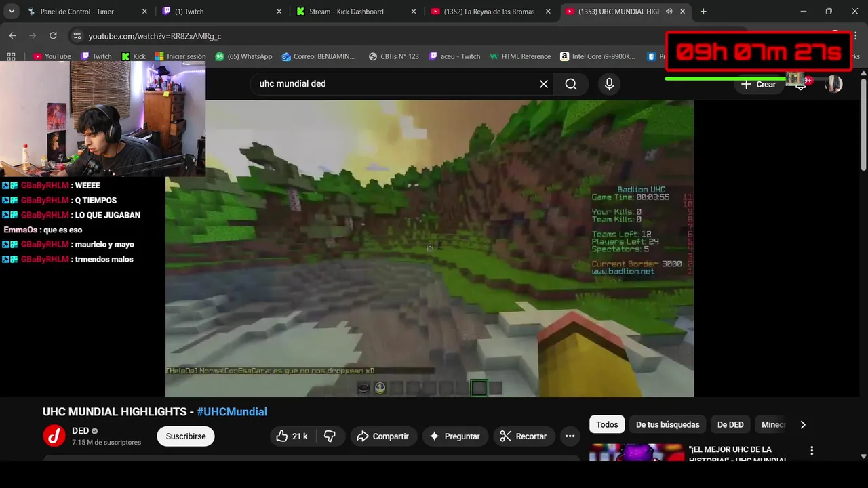This screenshot has height=488, width=868.
Task: Open the HTML Reference bookmark
Action: coord(520,56)
